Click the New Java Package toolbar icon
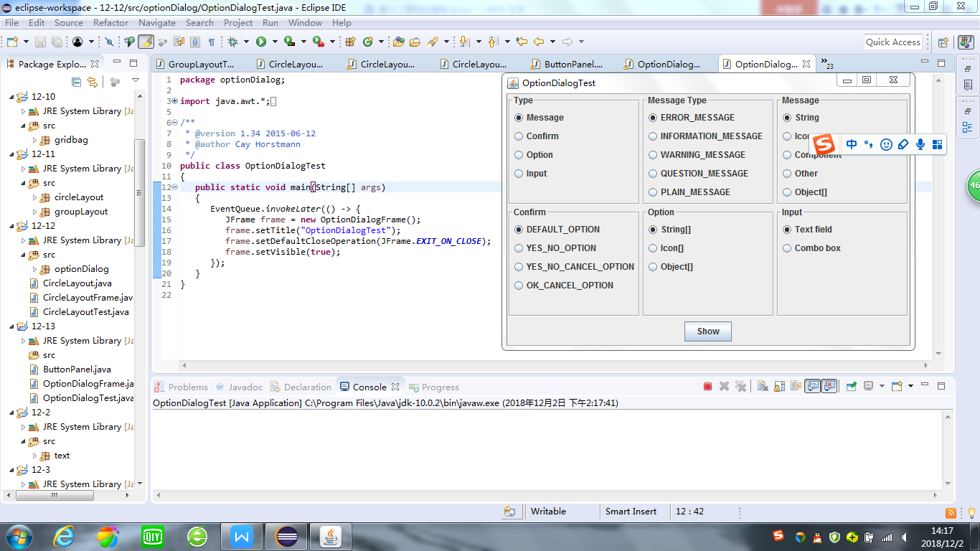 pos(350,42)
